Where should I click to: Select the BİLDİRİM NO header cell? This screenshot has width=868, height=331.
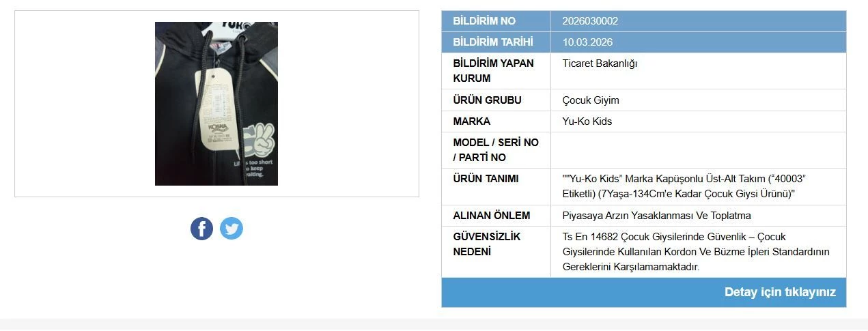(484, 21)
